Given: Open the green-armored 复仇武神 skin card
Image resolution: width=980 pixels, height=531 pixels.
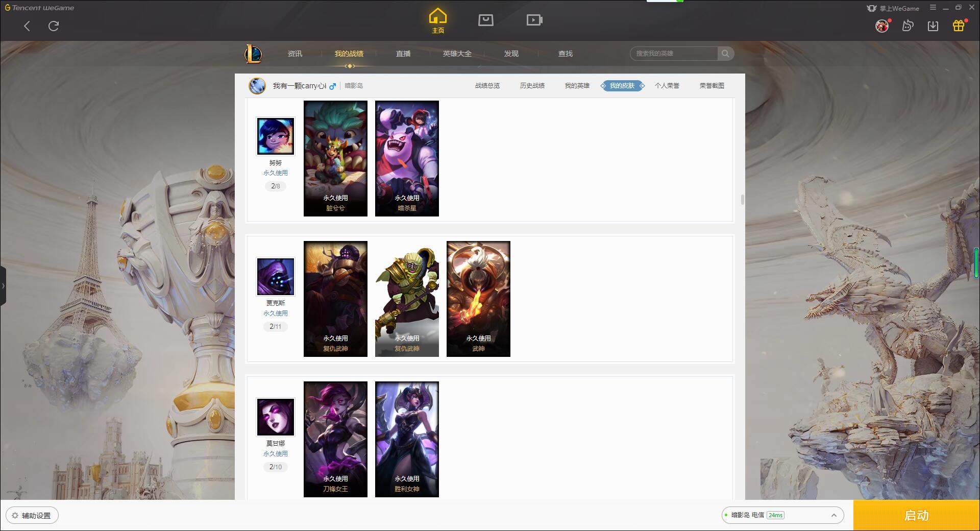Looking at the screenshot, I should point(407,299).
